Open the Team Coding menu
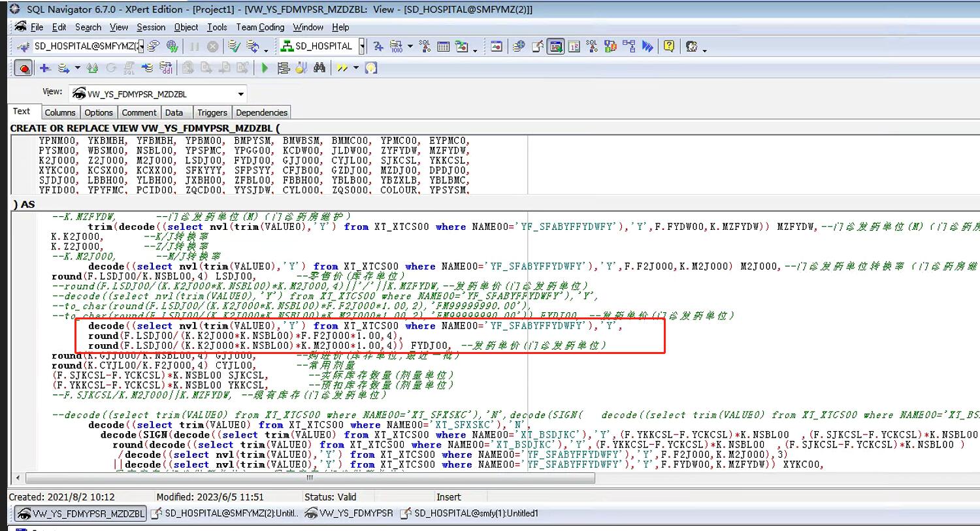980x531 pixels. click(x=260, y=27)
